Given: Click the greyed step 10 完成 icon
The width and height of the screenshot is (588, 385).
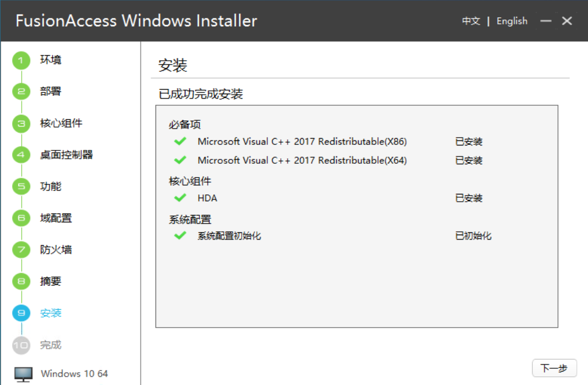Looking at the screenshot, I should 21,345.
